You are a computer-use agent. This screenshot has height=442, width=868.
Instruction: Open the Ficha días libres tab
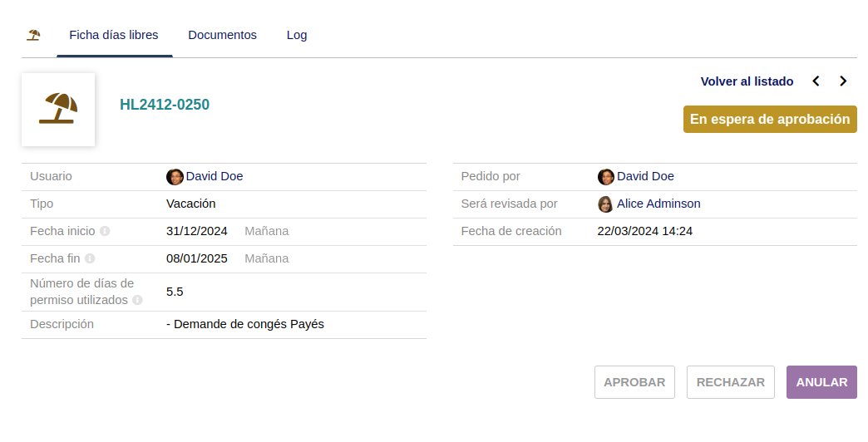pos(114,35)
